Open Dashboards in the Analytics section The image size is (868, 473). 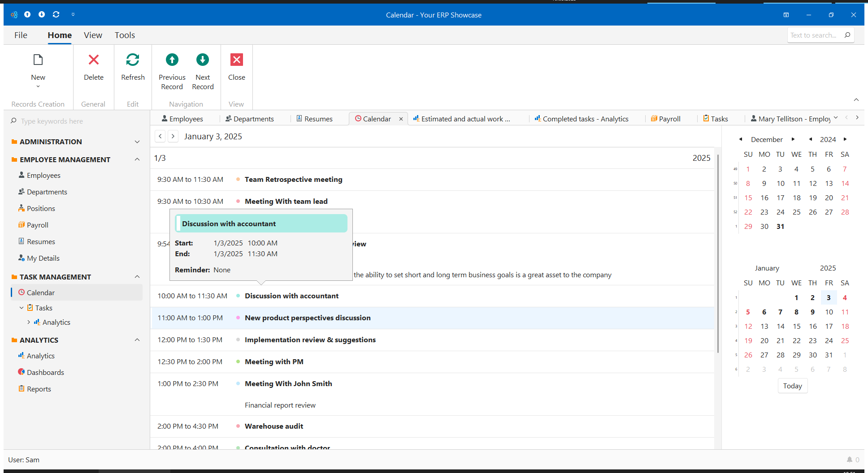[x=45, y=372]
